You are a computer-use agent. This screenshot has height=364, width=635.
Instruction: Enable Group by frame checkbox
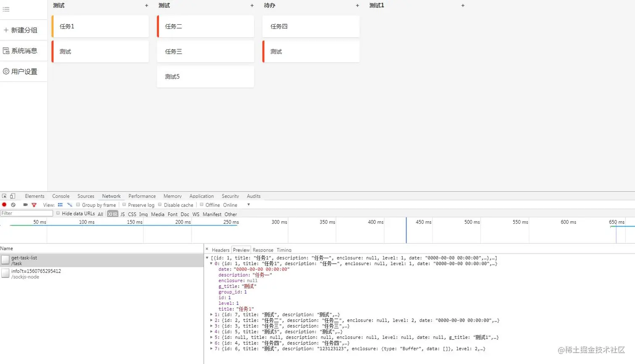coord(78,205)
